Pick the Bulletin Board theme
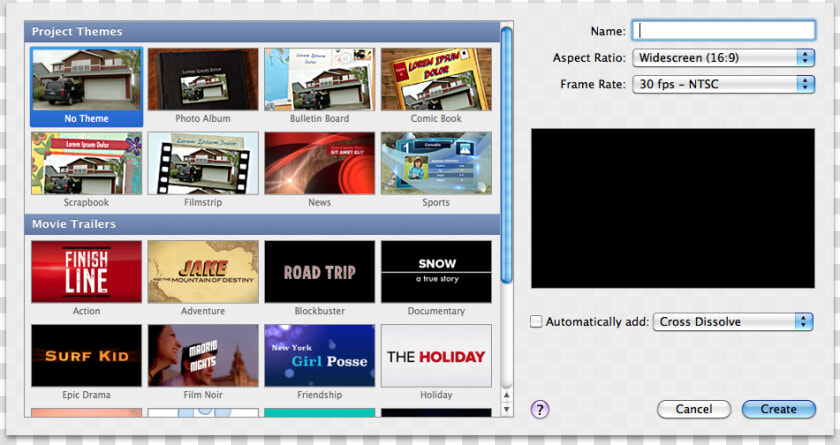Screen dimensions: 840x445 click(319, 79)
